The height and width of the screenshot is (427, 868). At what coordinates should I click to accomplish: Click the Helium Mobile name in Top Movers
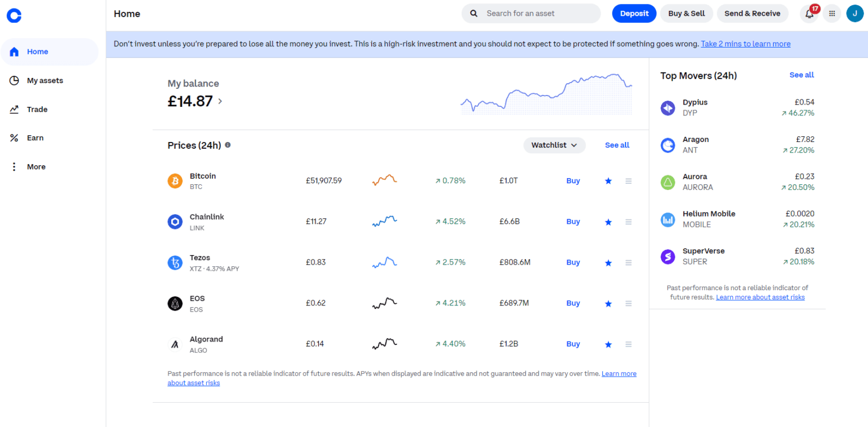[x=709, y=214]
